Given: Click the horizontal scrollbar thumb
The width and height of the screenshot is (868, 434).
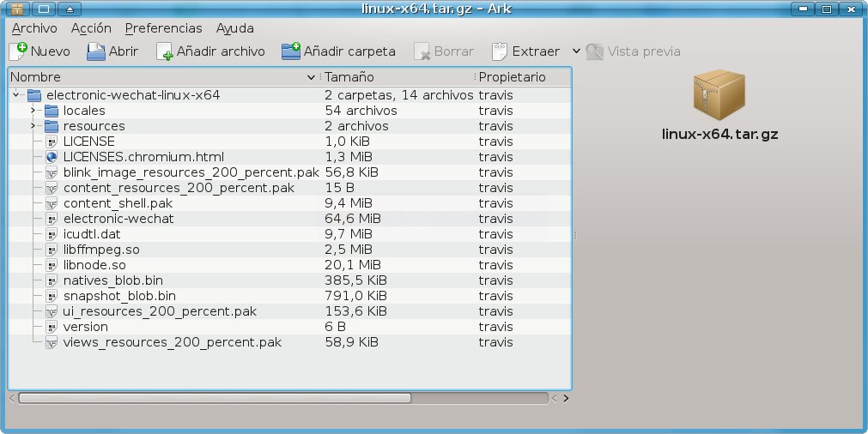Looking at the screenshot, I should point(215,398).
